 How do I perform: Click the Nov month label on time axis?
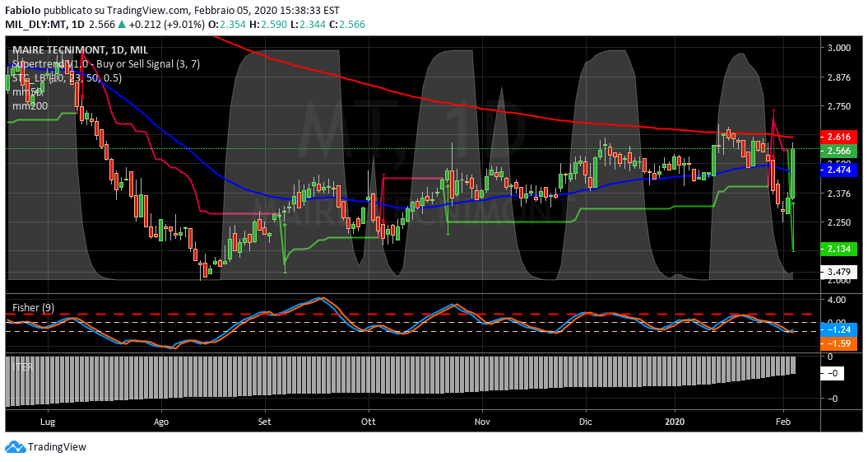coord(482,421)
